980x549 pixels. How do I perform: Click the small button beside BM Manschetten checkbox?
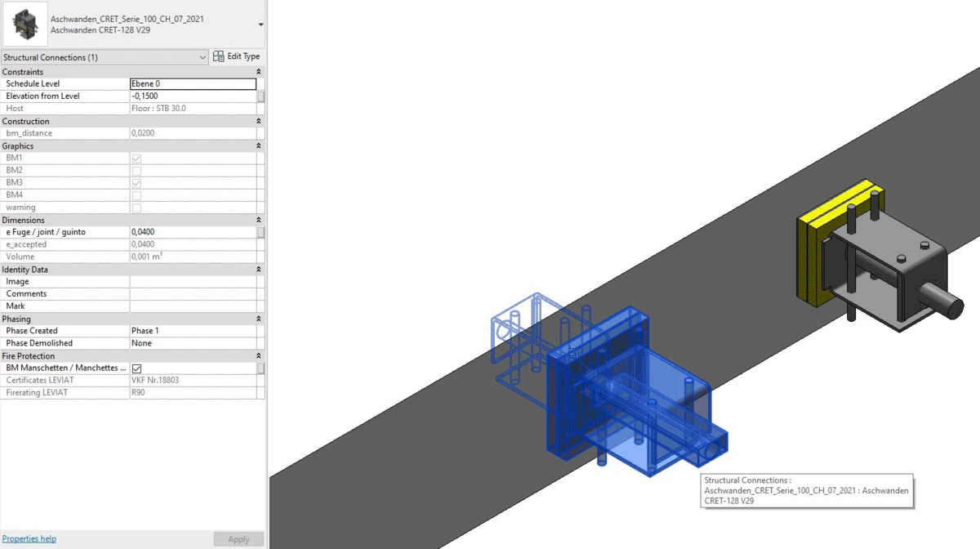(261, 368)
